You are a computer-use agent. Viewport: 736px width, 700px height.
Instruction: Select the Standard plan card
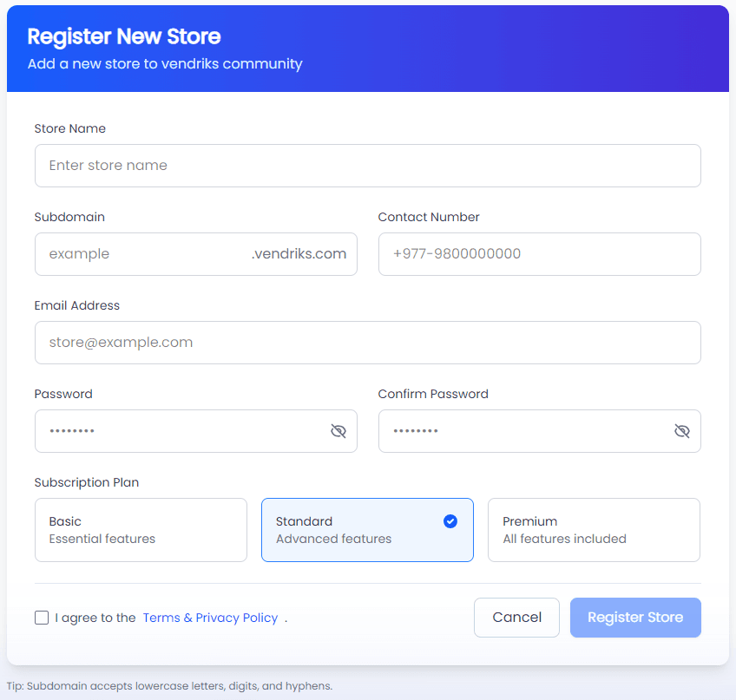click(x=367, y=529)
